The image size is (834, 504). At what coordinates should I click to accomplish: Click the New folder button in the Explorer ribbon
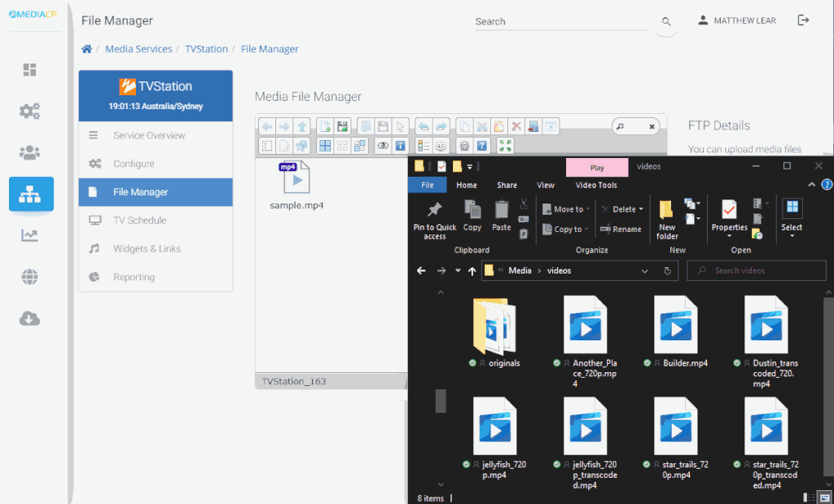click(667, 220)
